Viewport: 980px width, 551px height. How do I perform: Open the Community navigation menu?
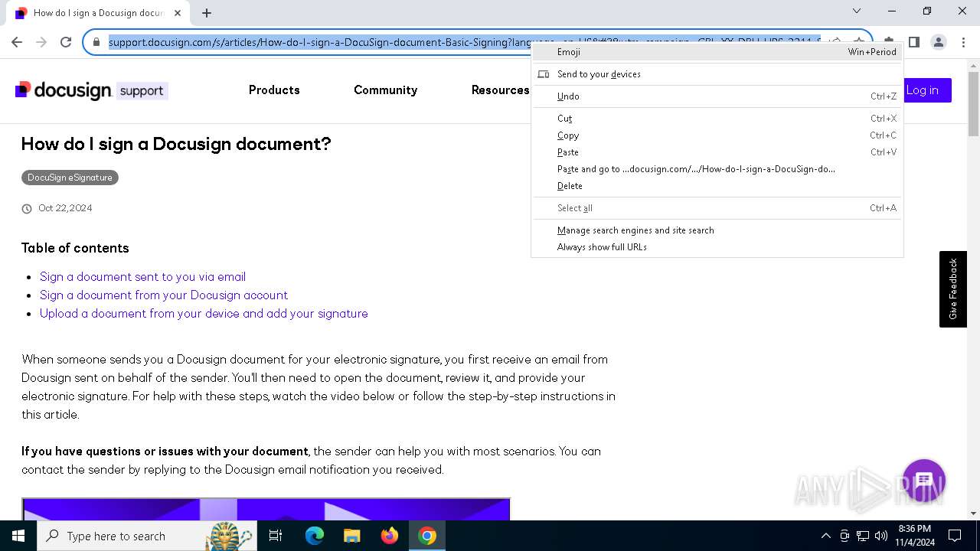[x=385, y=90]
